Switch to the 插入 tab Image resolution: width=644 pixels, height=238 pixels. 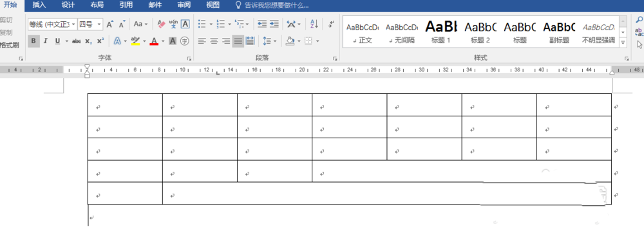pyautogui.click(x=39, y=5)
